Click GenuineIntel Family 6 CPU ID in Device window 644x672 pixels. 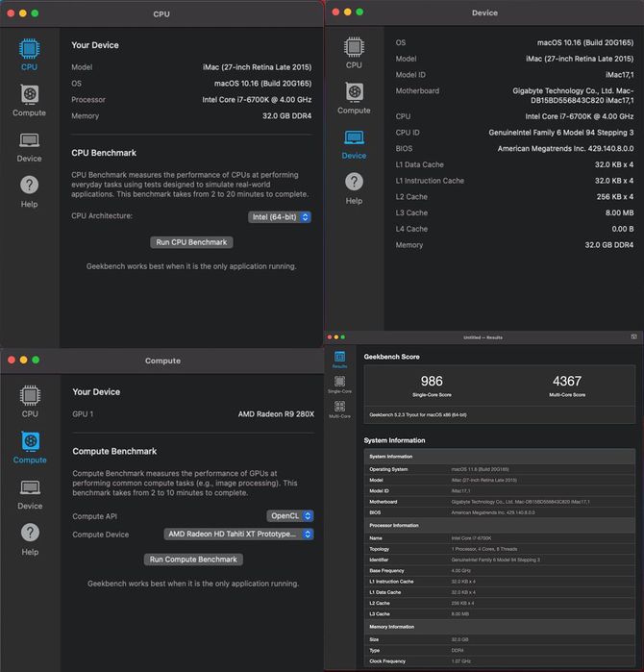[x=561, y=133]
